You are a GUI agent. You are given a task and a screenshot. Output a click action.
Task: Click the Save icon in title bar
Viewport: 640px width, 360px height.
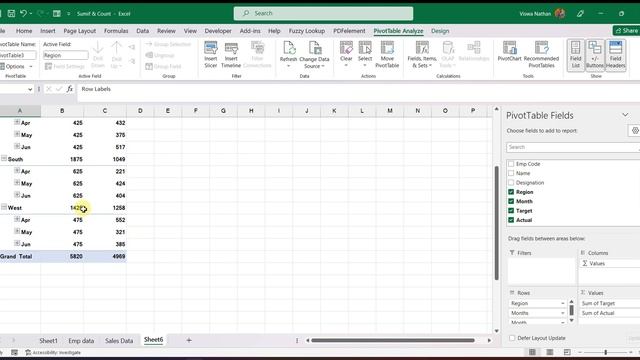(x=11, y=13)
